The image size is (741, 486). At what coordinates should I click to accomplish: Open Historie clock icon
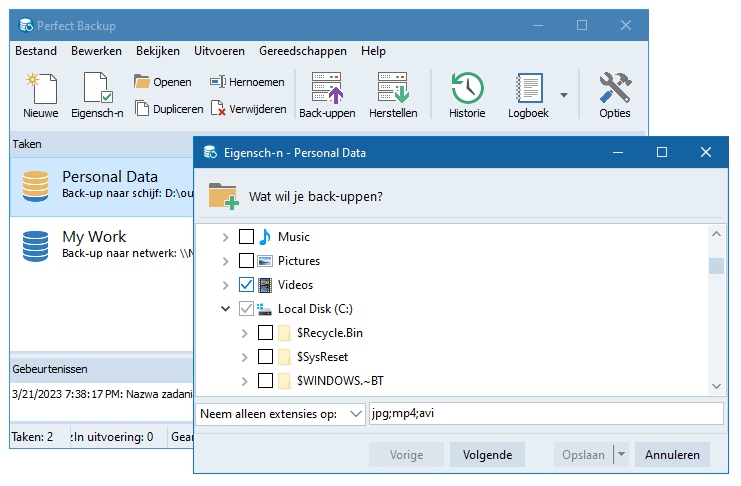coord(467,88)
